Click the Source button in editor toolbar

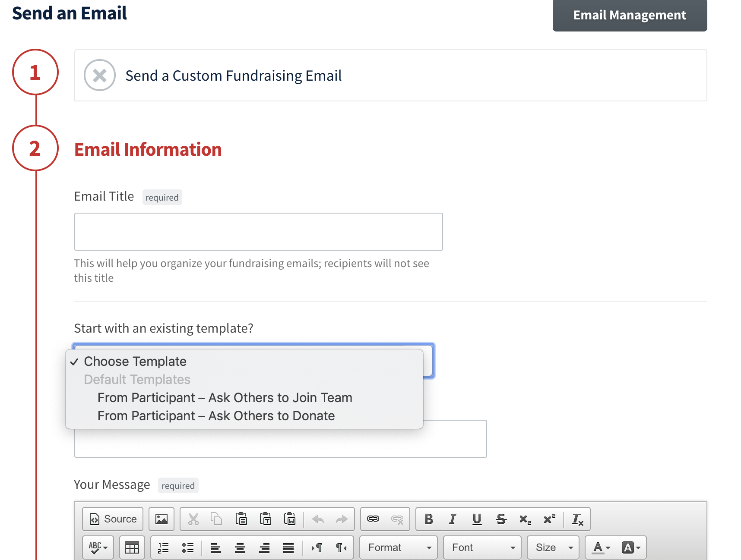[x=113, y=519]
